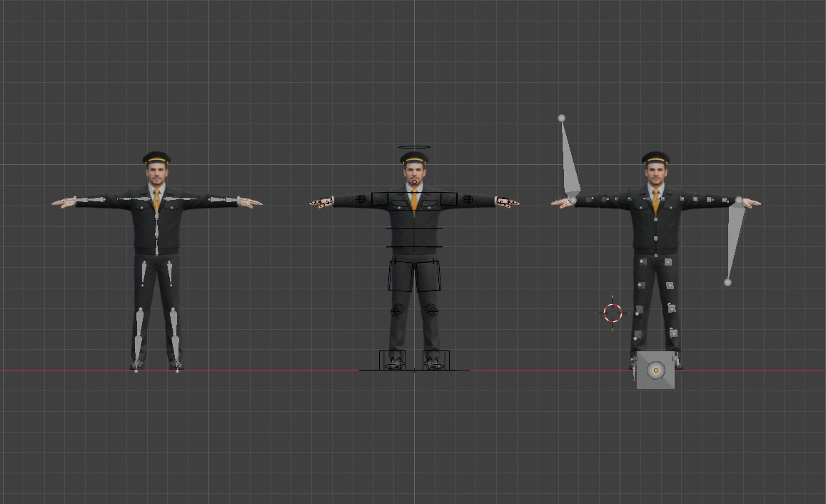The height and width of the screenshot is (504, 826).
Task: Select right character's screen-right hip cube bone
Action: [668, 262]
